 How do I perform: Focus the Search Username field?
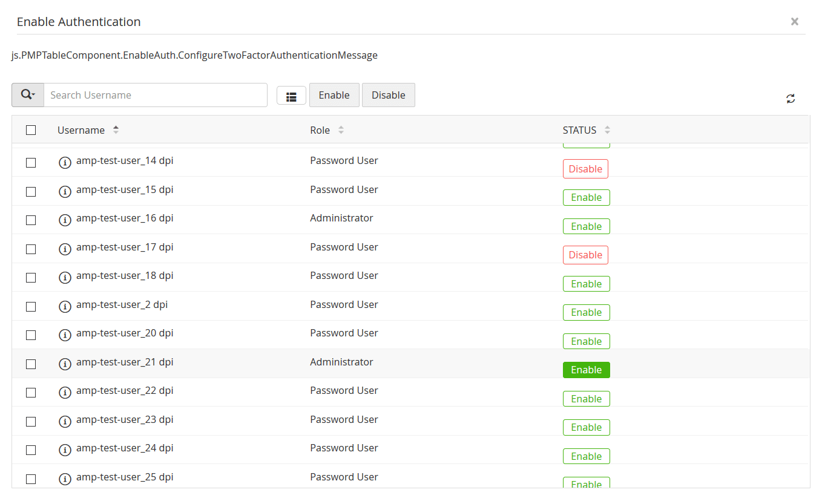(156, 95)
